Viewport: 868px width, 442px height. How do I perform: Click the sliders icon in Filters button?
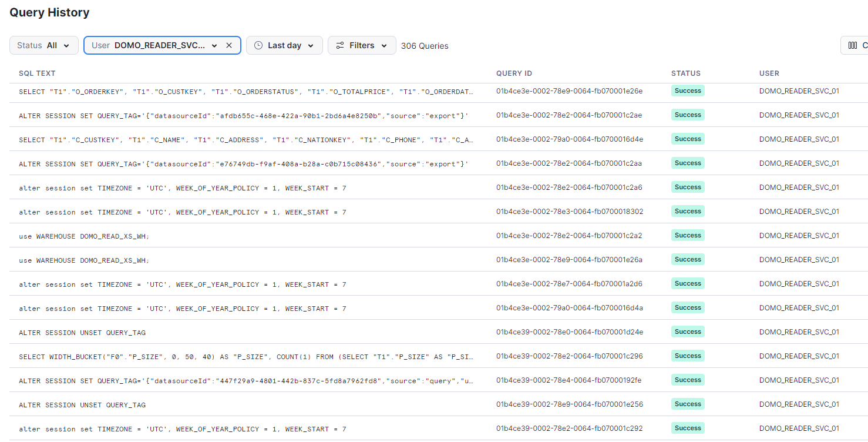(x=340, y=45)
